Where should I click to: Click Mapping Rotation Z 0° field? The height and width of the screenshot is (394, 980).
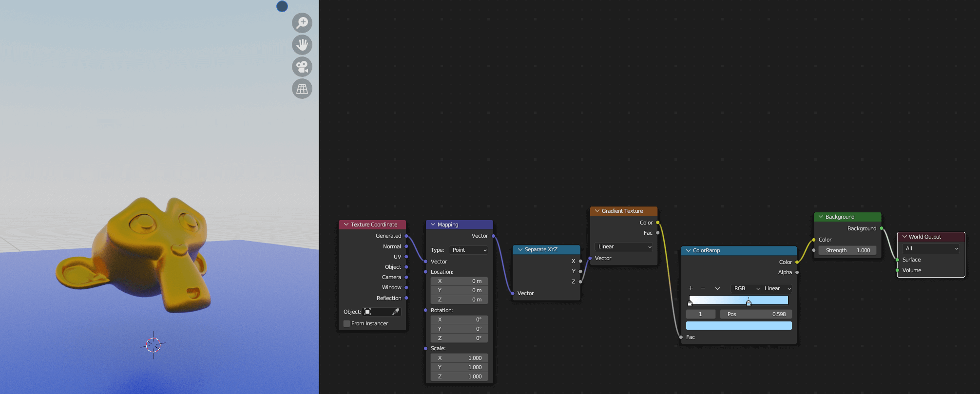pos(459,338)
